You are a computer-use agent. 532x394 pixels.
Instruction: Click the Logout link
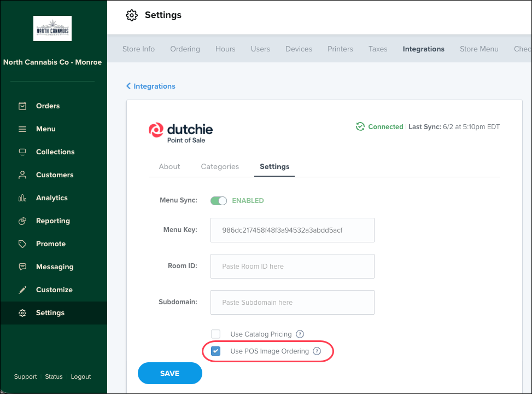click(81, 376)
